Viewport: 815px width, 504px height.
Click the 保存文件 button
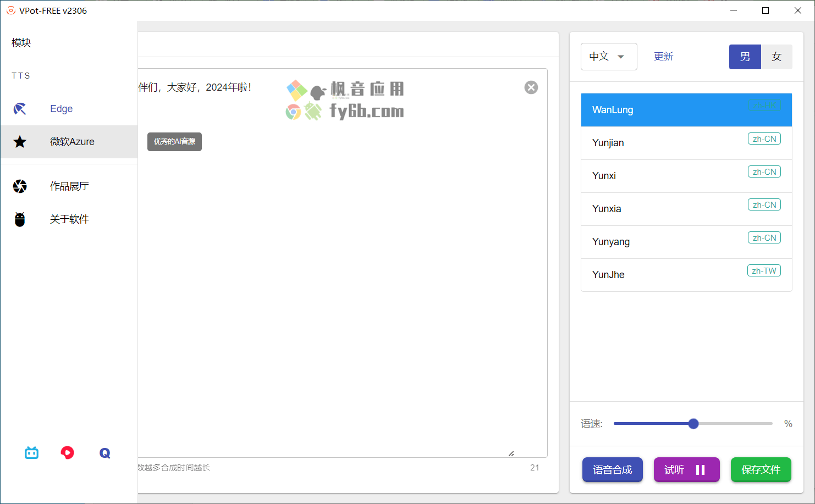(761, 470)
